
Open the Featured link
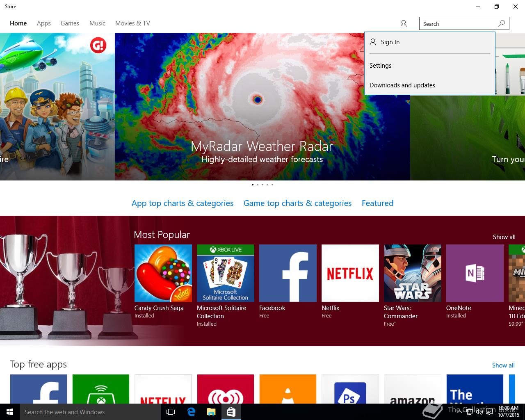377,203
